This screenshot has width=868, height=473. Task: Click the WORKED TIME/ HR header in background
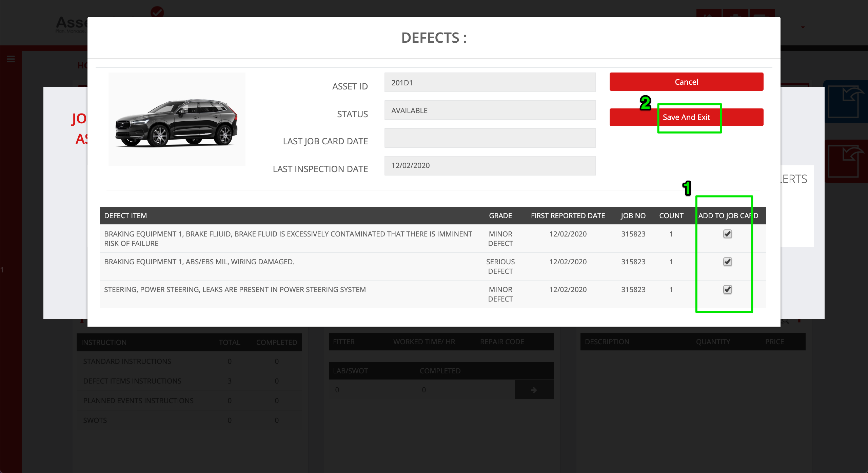point(424,342)
